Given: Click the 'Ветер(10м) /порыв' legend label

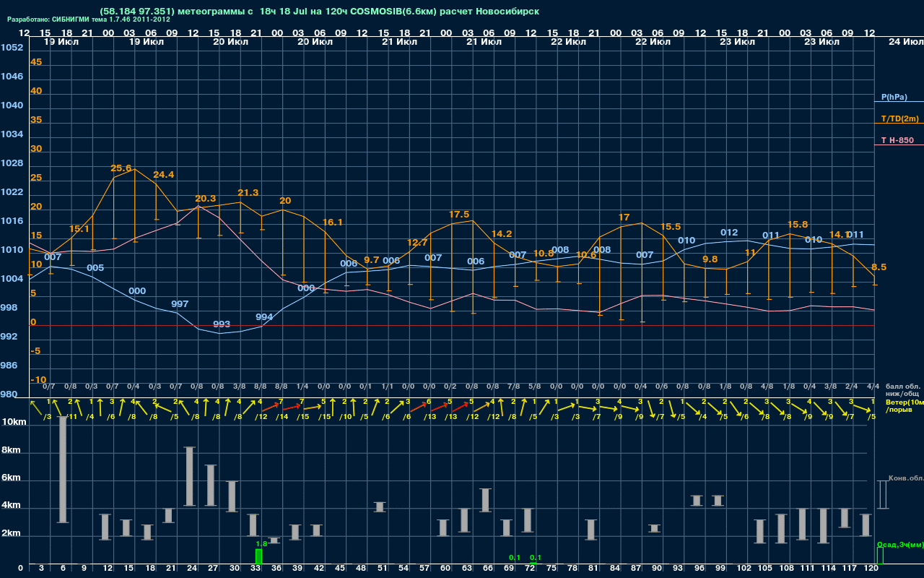Looking at the screenshot, I should (905, 405).
